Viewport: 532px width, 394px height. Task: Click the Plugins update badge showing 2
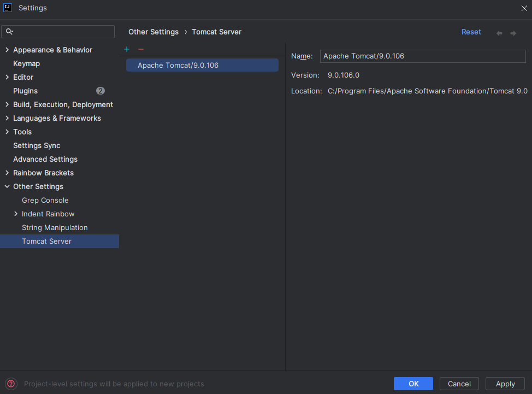(100, 91)
